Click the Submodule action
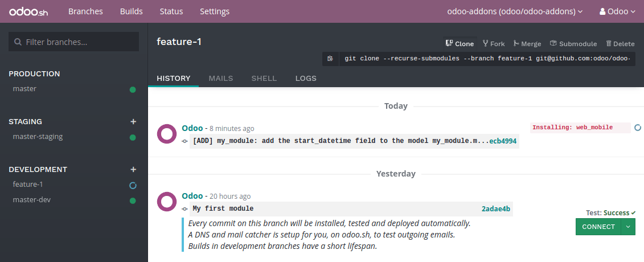Viewport: 644px width, 262px height. pyautogui.click(x=573, y=43)
